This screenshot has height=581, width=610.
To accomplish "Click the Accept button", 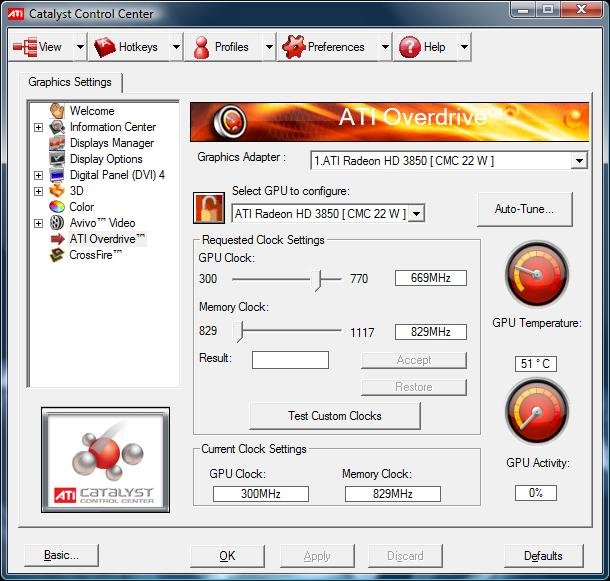I will point(414,360).
